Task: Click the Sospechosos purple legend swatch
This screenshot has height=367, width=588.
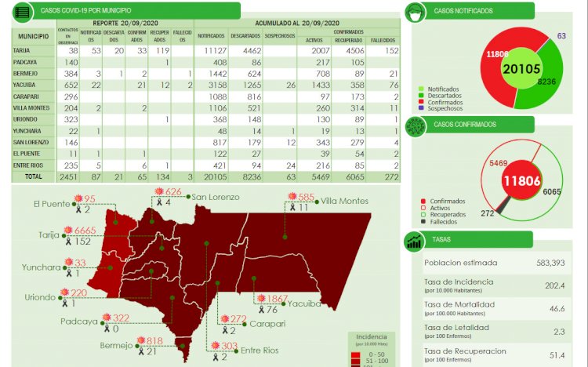Action: click(421, 108)
